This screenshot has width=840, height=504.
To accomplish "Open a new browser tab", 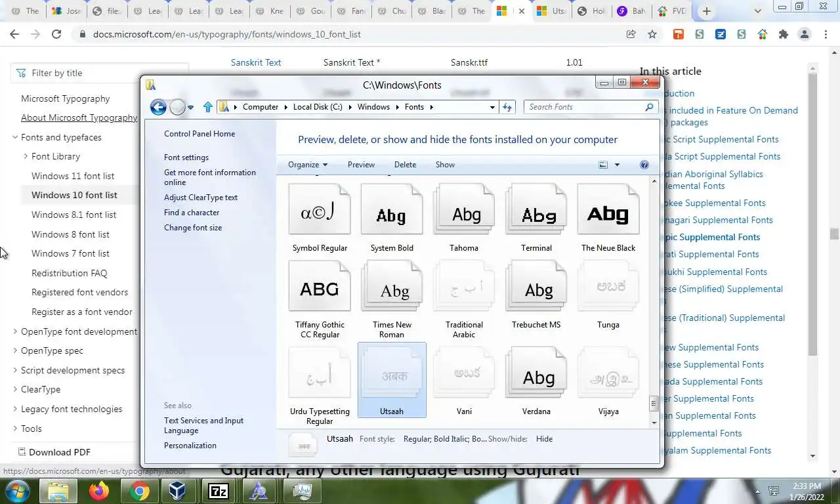I will pos(706,11).
